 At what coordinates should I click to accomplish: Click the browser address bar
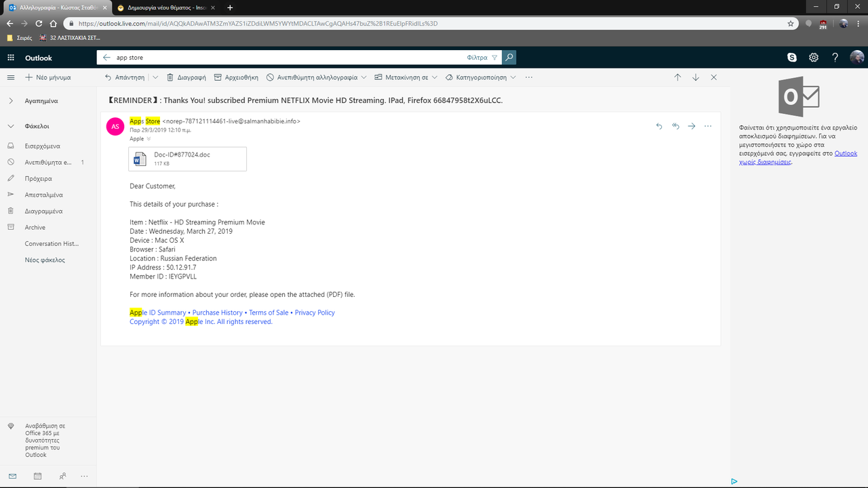pos(427,23)
